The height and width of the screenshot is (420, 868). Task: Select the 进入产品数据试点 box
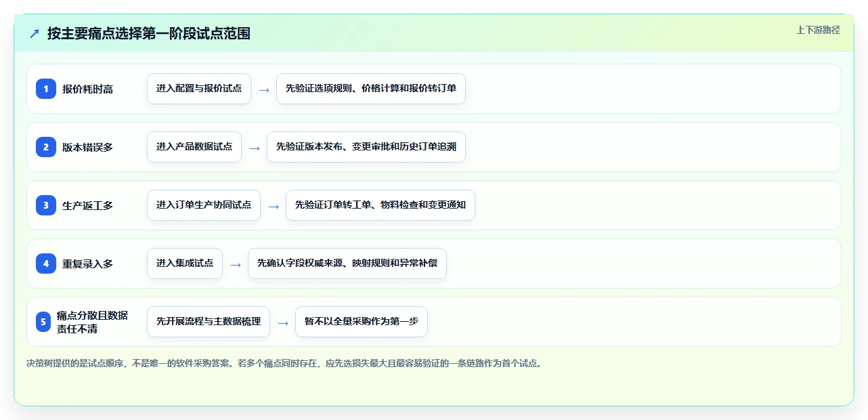coord(194,147)
